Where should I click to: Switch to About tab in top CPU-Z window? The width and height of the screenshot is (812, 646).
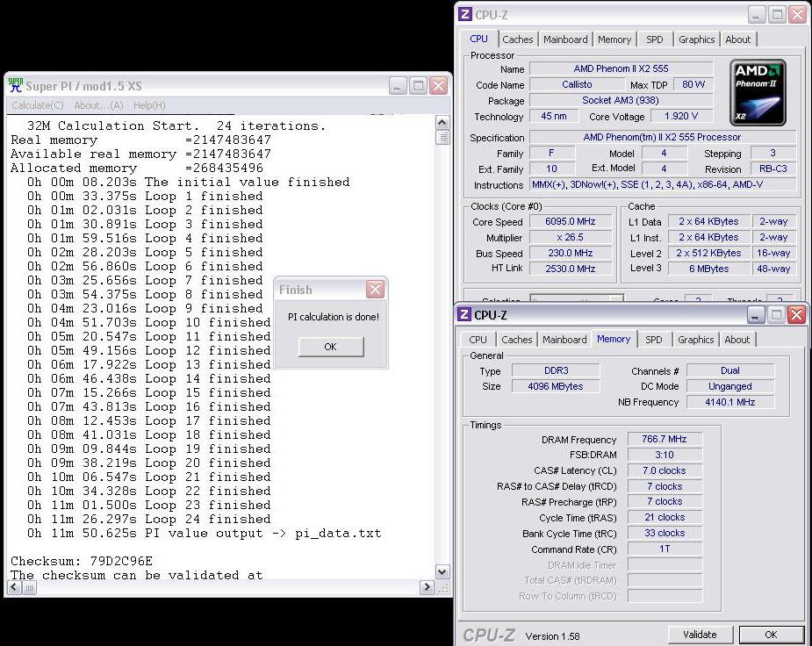[737, 39]
